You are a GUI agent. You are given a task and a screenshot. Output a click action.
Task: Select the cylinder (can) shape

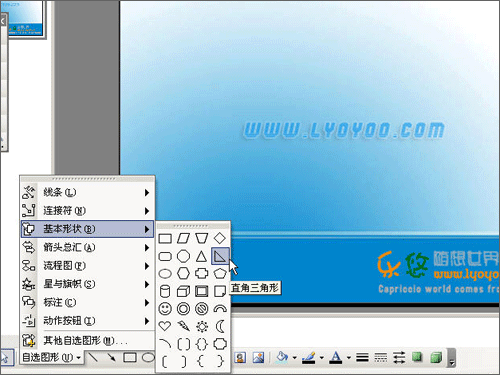click(165, 291)
